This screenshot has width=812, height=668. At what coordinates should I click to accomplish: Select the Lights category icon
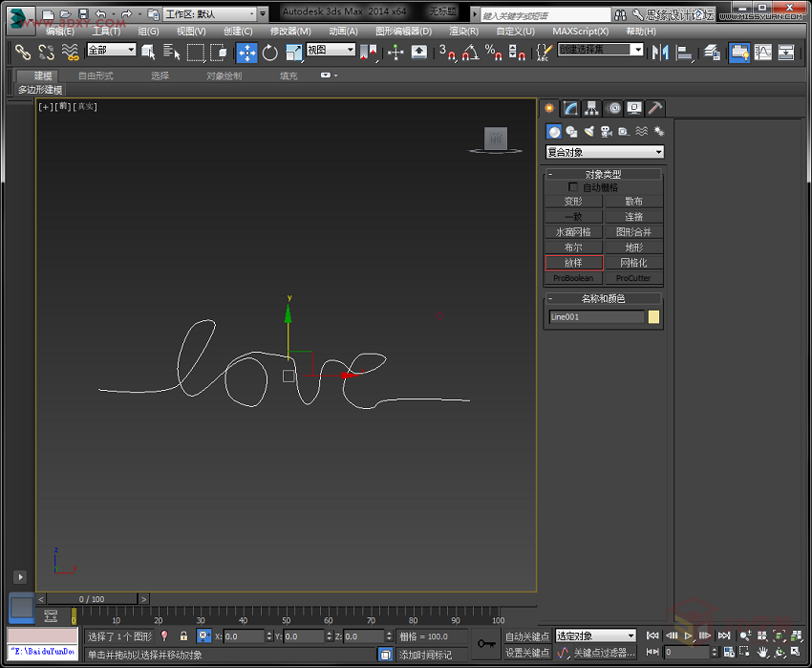click(x=589, y=132)
